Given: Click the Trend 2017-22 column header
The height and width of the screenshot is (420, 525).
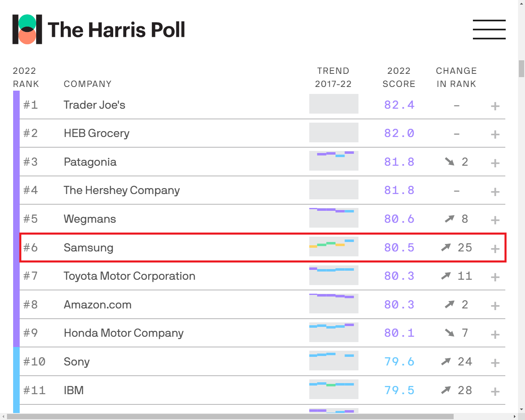Looking at the screenshot, I should point(333,78).
